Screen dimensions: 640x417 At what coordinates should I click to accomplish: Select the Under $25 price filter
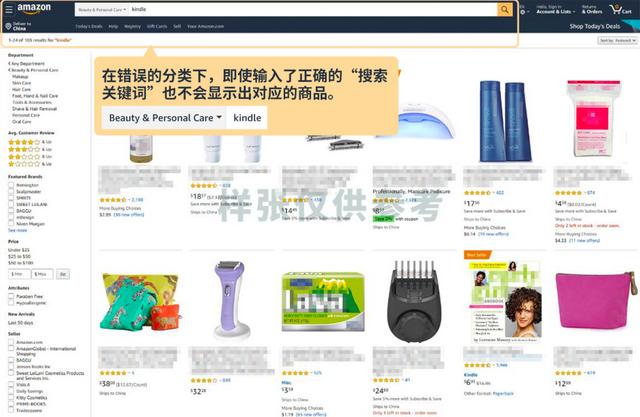19,250
